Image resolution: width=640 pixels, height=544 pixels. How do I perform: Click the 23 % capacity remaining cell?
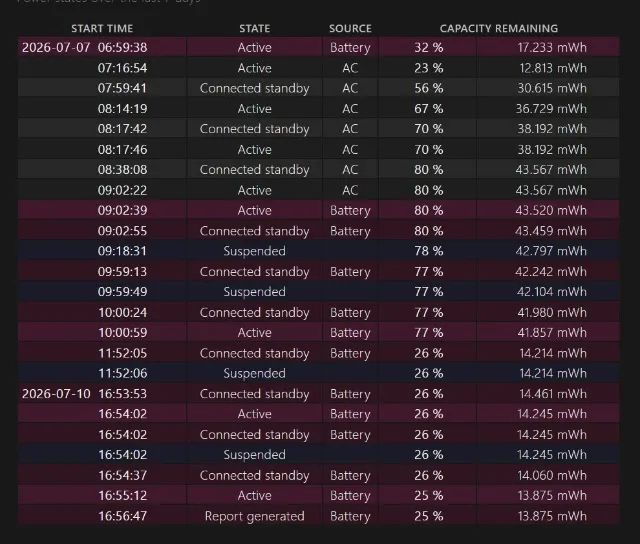[429, 68]
